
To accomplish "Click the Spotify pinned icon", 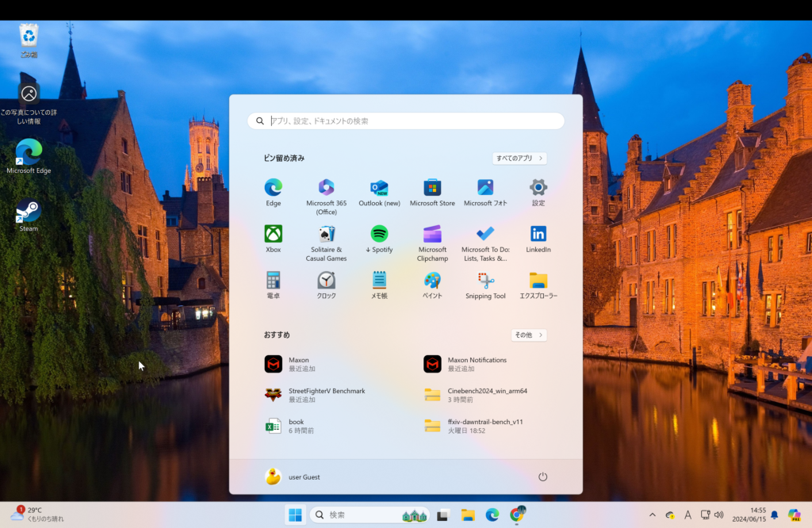I will 379,235.
